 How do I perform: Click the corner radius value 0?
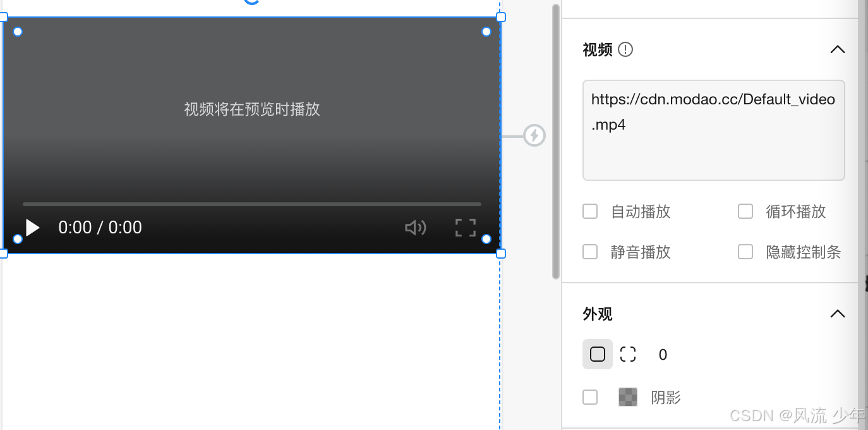click(x=663, y=355)
